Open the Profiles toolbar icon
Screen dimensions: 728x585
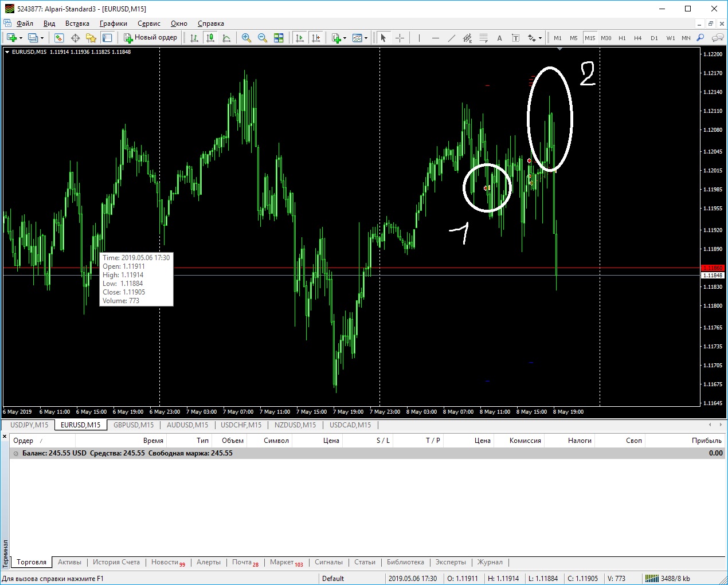pyautogui.click(x=33, y=38)
